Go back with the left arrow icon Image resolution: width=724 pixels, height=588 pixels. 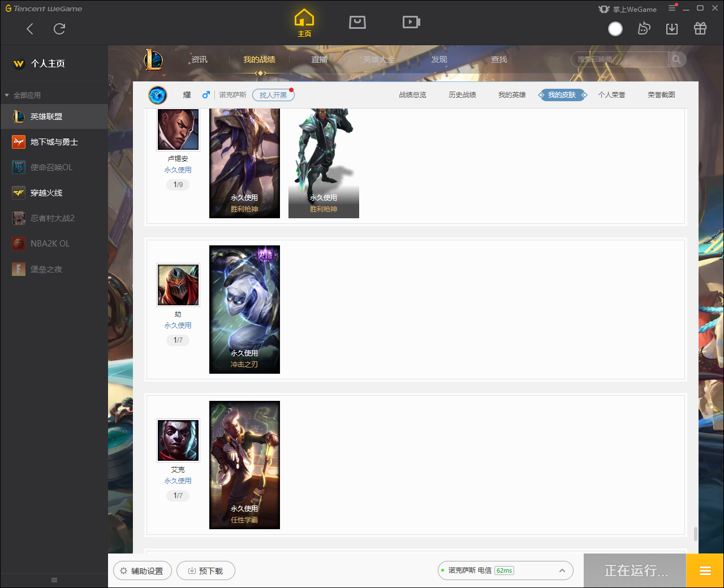(30, 29)
